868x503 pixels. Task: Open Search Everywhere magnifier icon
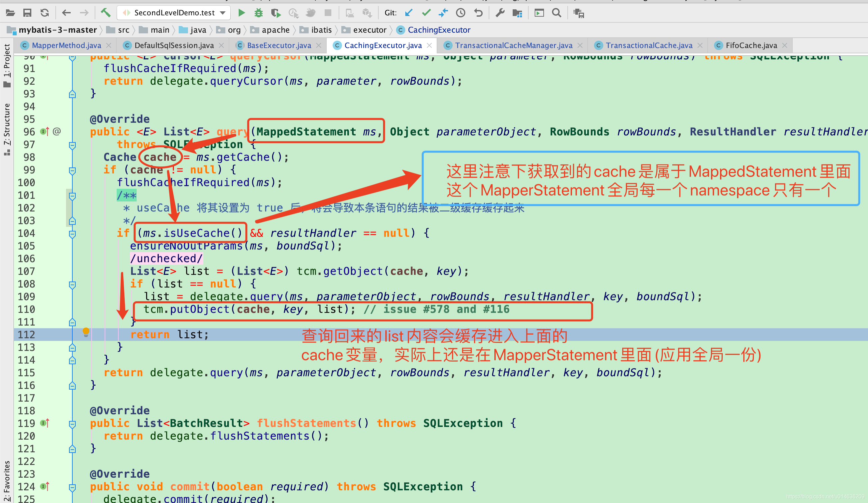557,13
